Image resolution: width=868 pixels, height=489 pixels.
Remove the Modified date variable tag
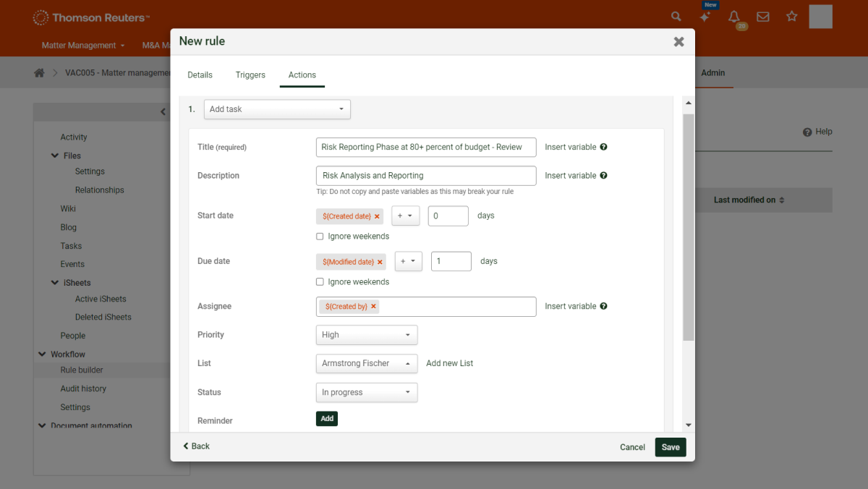tap(380, 262)
